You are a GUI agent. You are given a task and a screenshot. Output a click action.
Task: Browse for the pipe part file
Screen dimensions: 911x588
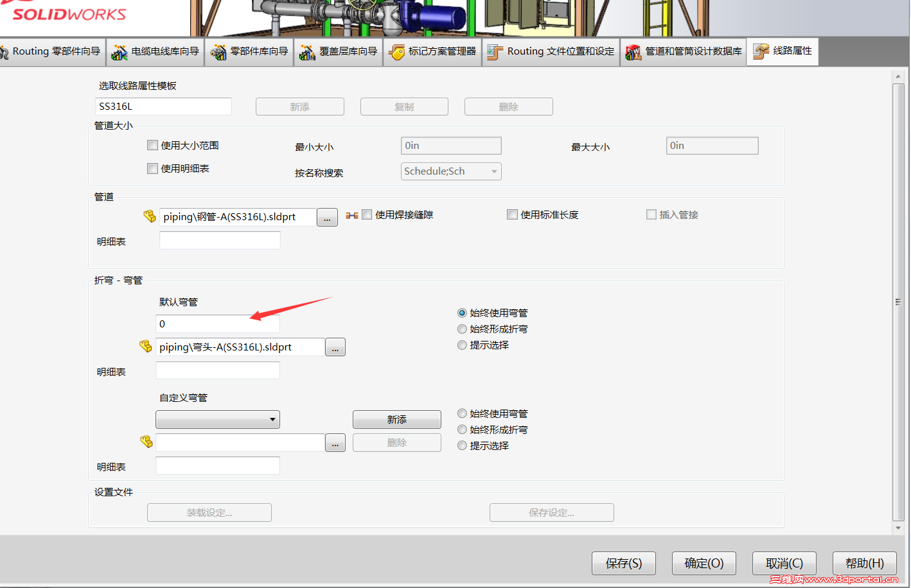tap(327, 218)
